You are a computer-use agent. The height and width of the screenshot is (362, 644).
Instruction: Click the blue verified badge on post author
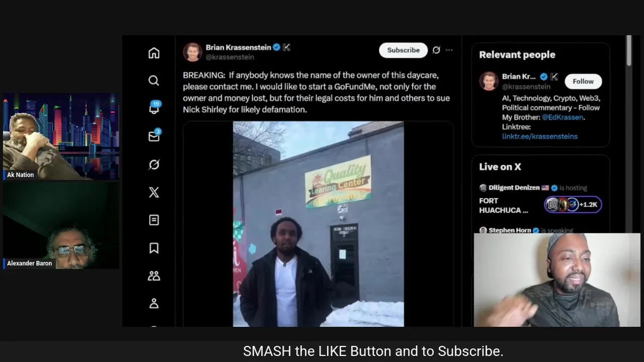pos(276,47)
